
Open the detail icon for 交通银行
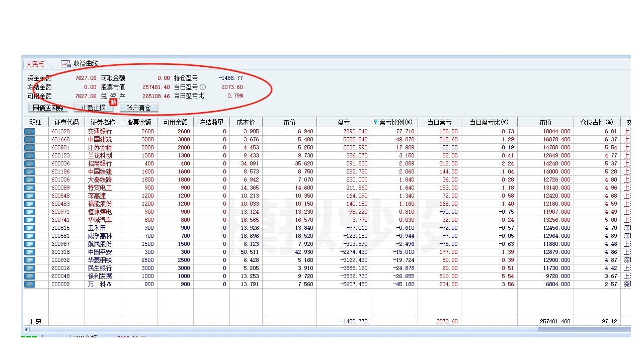(30, 131)
